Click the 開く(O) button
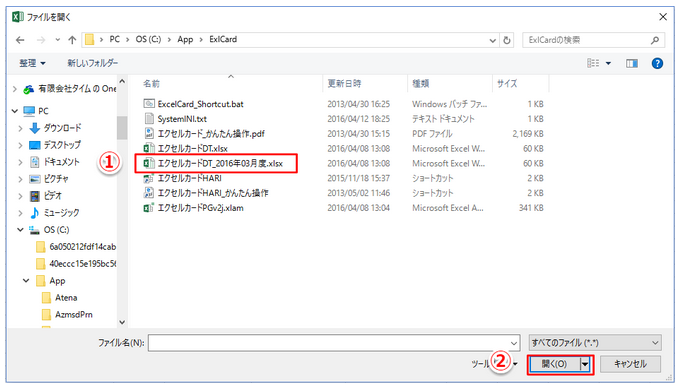682x391 pixels. pyautogui.click(x=554, y=364)
